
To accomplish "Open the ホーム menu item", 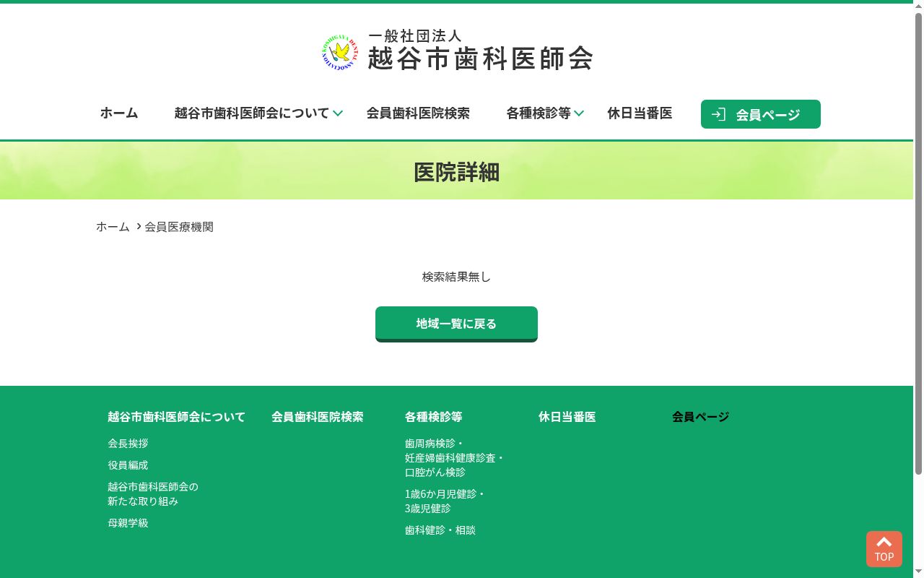I will [119, 113].
